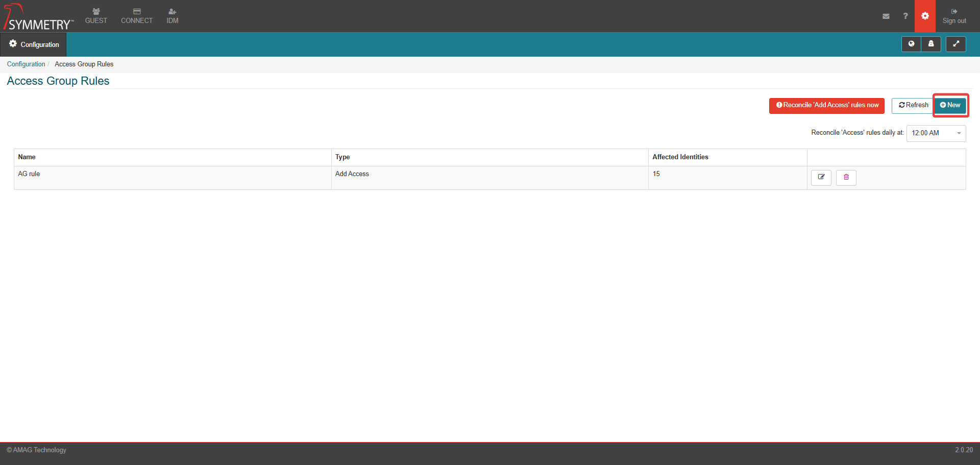Screen dimensions: 980x465
Task: Open the CONNECT module menu
Action: (137, 16)
